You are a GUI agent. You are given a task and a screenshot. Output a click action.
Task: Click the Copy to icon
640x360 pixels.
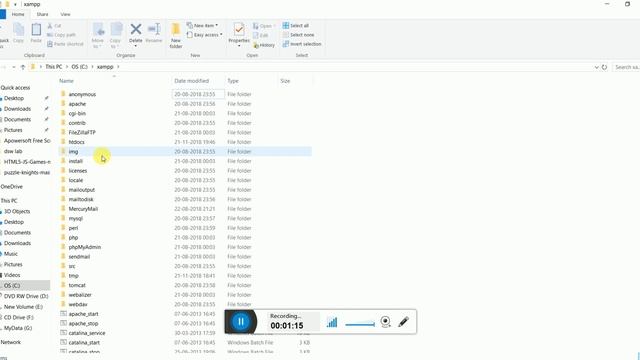point(115,36)
